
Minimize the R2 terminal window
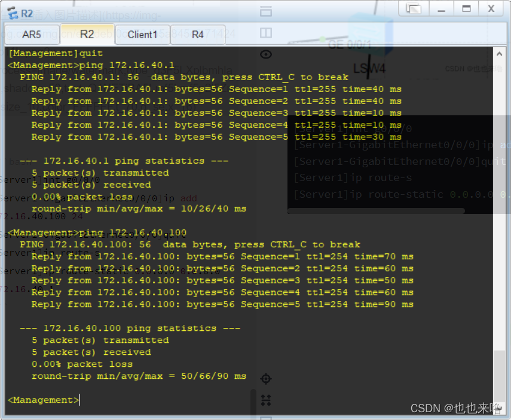(441, 9)
